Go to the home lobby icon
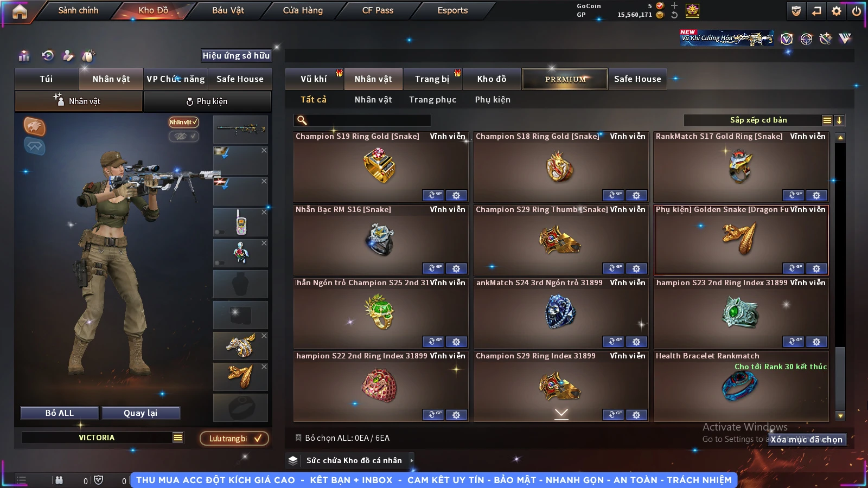868x488 pixels. (20, 11)
